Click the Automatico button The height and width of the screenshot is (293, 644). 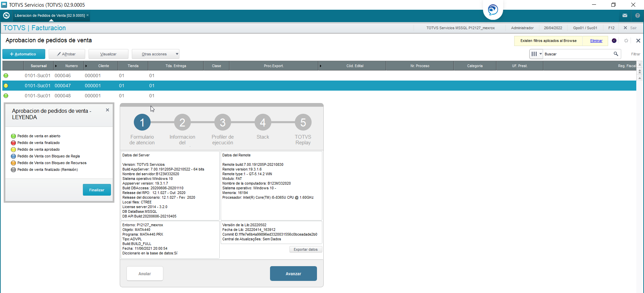click(24, 54)
